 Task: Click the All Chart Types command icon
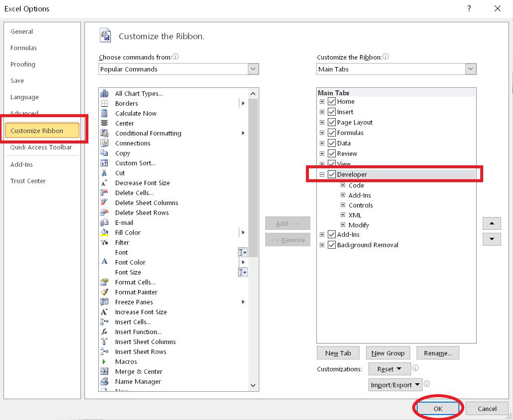(x=104, y=93)
